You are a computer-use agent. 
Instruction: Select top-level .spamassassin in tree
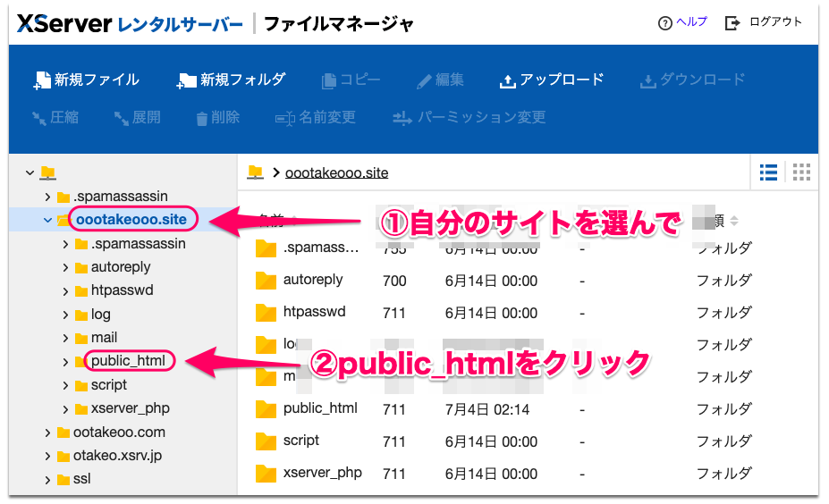(121, 196)
